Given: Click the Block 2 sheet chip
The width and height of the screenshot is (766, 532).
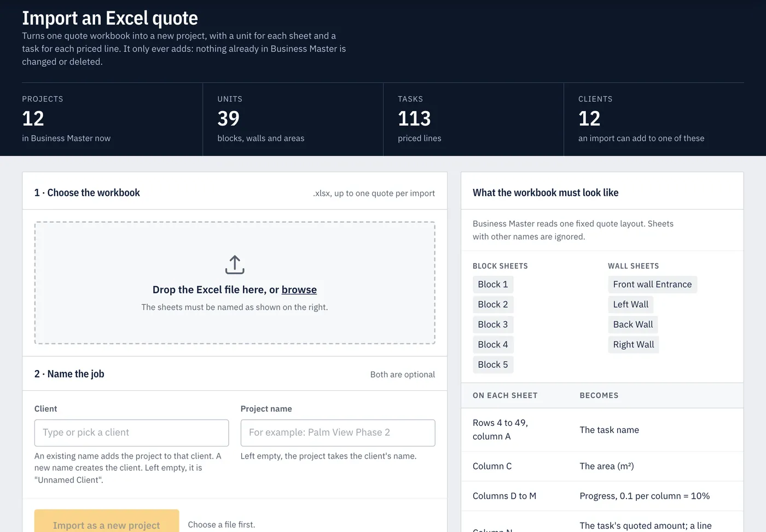Looking at the screenshot, I should pos(493,304).
